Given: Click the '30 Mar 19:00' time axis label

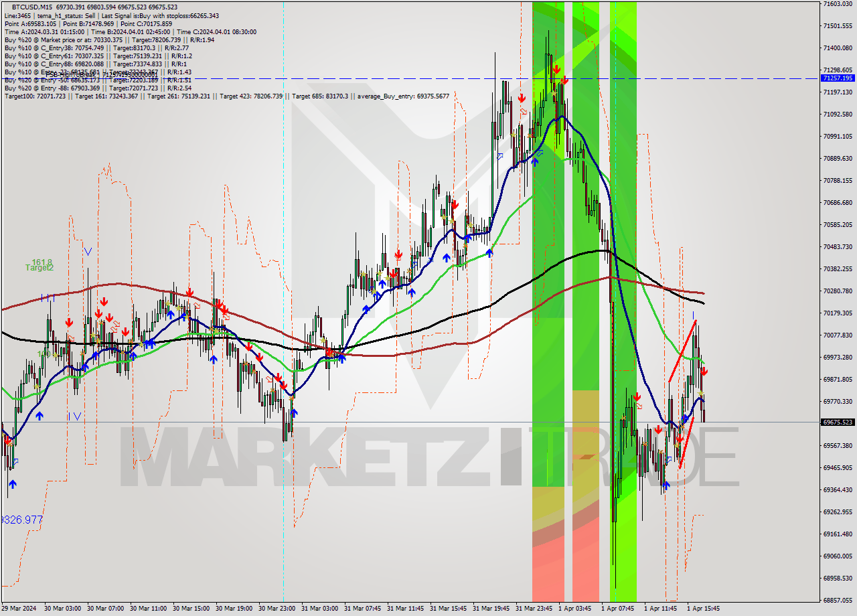Looking at the screenshot, I should coord(234,609).
